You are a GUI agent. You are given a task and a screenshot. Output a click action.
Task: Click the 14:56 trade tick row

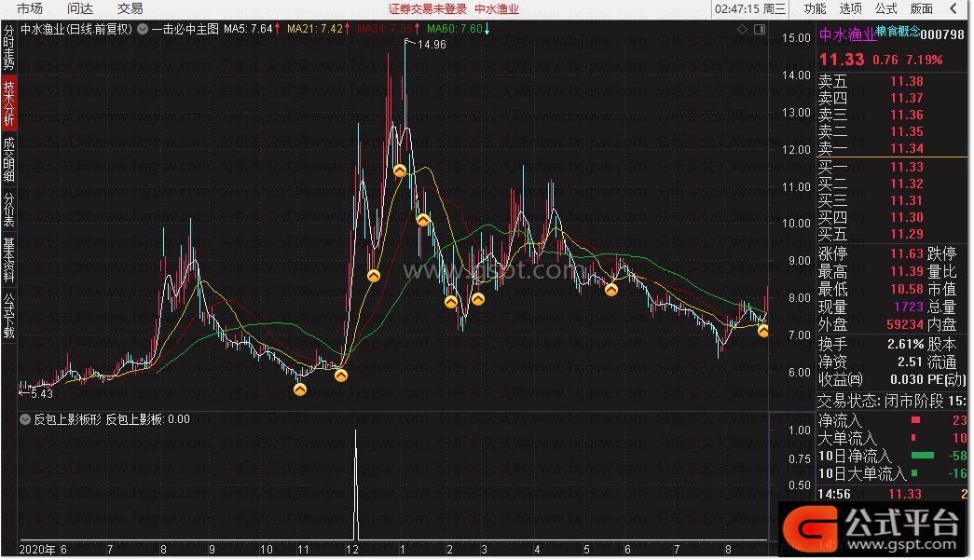pyautogui.click(x=892, y=494)
